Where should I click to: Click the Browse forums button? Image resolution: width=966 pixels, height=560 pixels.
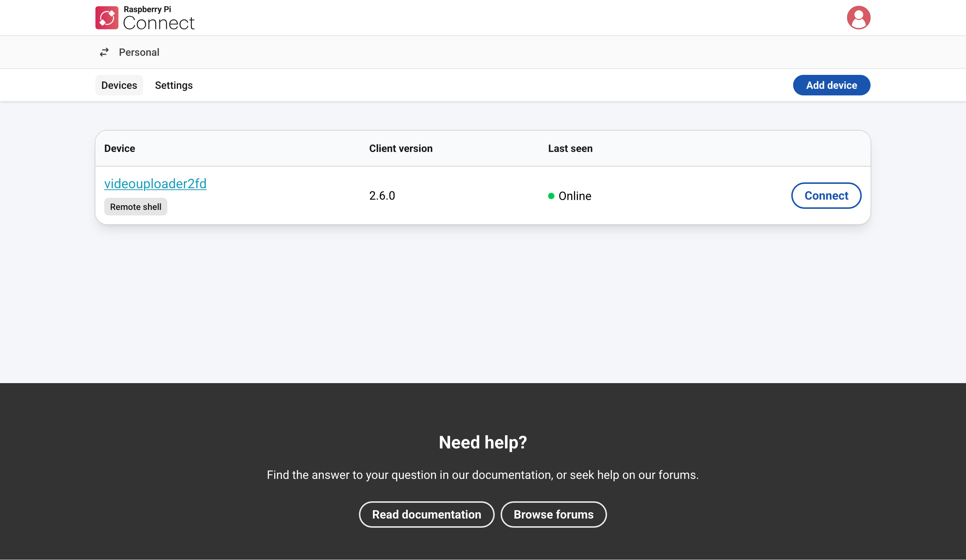tap(553, 514)
